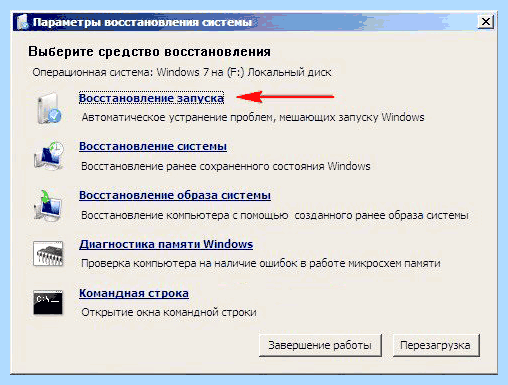Click the memory chip diagnostics icon
The height and width of the screenshot is (385, 508).
click(48, 254)
